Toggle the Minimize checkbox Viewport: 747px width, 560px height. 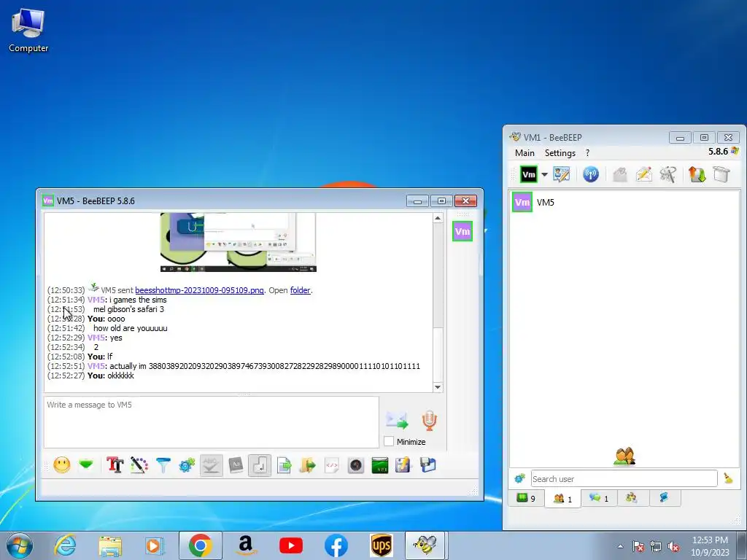coord(389,441)
